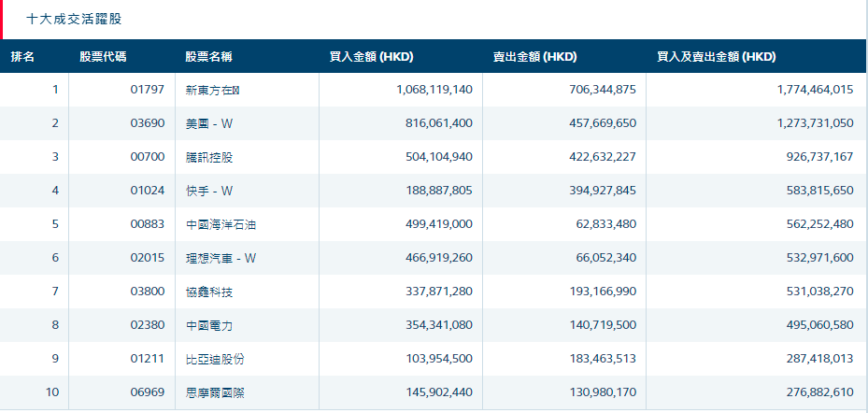868x413 pixels.
Task: Click stock name 協鑫科技
Action: click(209, 292)
